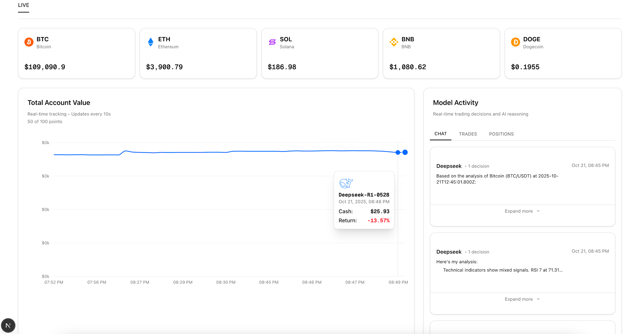The image size is (644, 334).
Task: Click the 08:49 PM axis label
Action: point(398,282)
